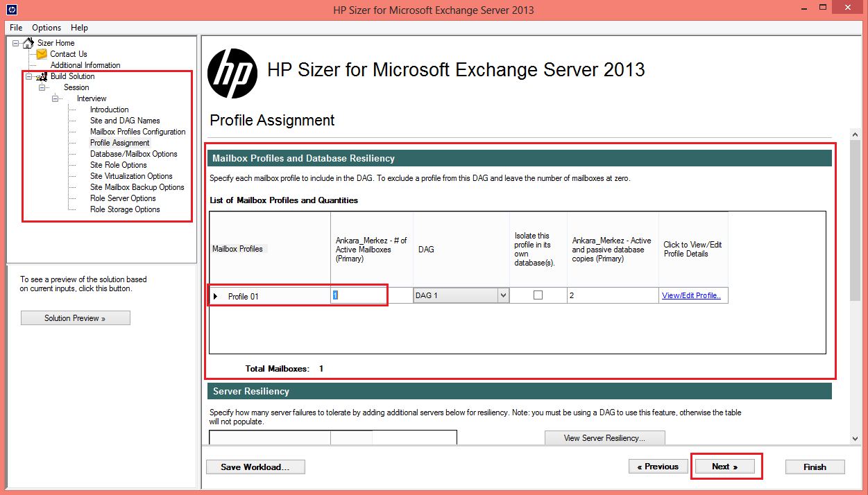Select Site and DAG Names
The image size is (868, 495).
pos(125,121)
